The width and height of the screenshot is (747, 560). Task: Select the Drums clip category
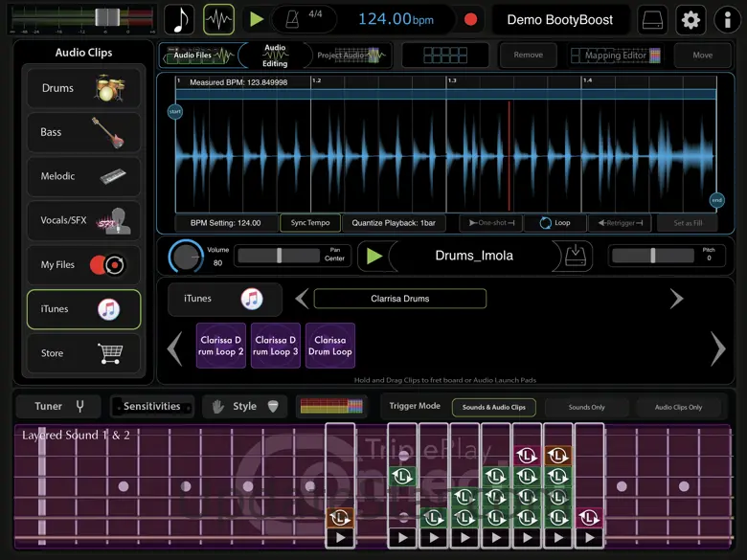[x=84, y=88]
